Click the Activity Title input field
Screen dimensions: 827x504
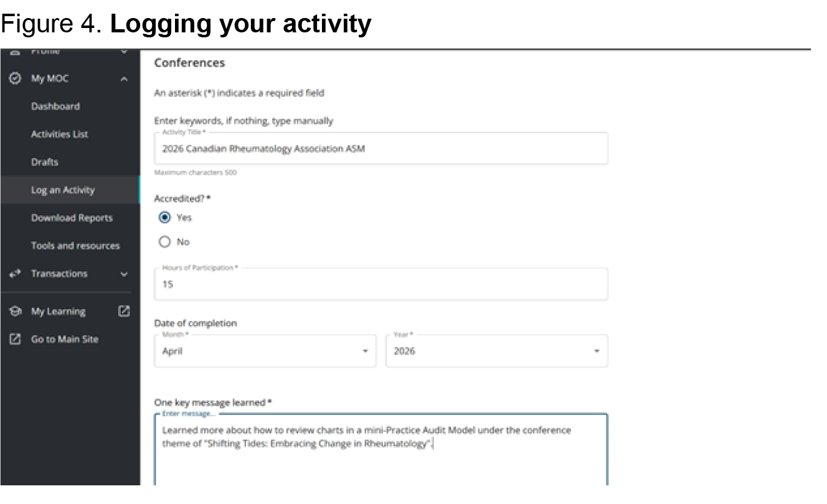pos(381,149)
